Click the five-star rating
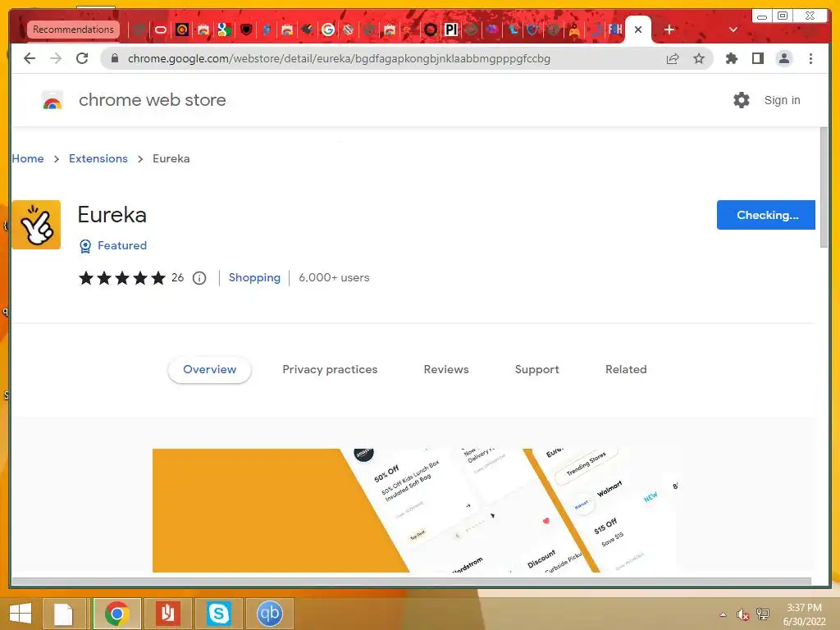Image resolution: width=840 pixels, height=630 pixels. [122, 278]
